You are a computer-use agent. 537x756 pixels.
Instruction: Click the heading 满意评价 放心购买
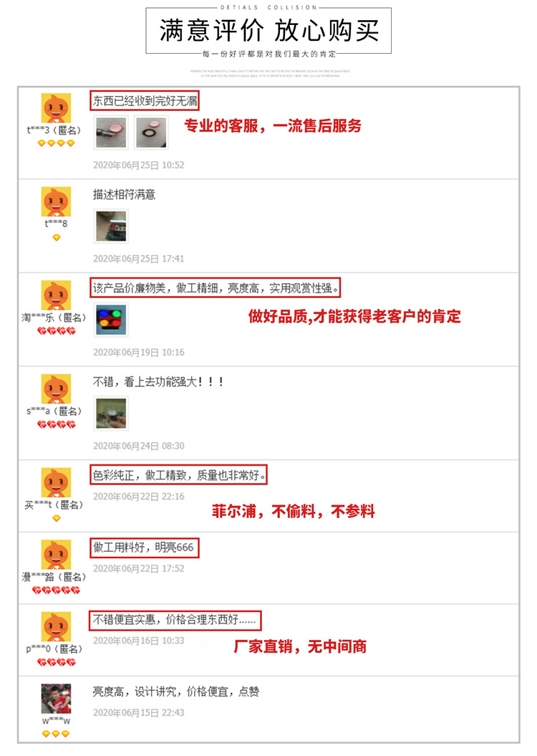(x=268, y=31)
